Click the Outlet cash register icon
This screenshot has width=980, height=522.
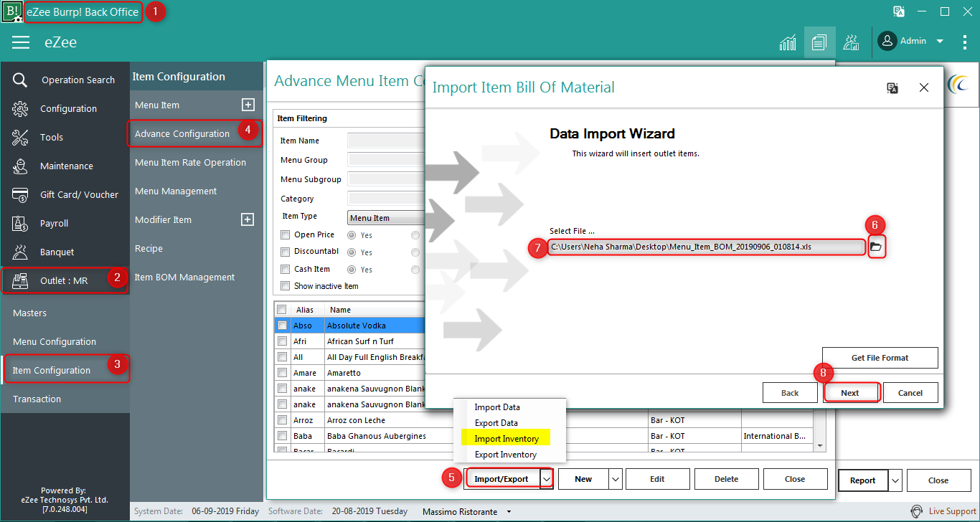click(20, 280)
